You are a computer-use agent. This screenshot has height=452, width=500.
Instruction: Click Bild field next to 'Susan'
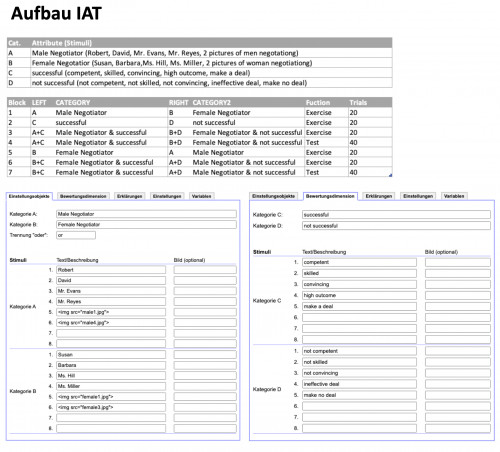pyautogui.click(x=205, y=354)
